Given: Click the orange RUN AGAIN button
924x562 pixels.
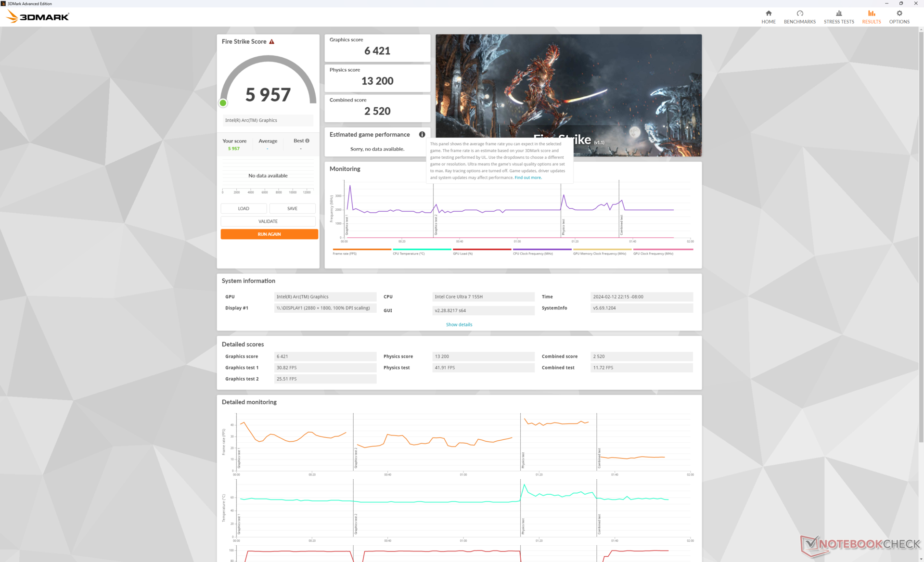Looking at the screenshot, I should click(269, 234).
